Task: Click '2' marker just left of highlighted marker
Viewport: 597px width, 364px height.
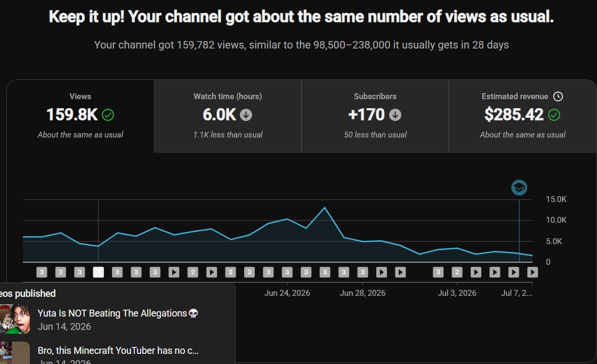Action: [61, 272]
